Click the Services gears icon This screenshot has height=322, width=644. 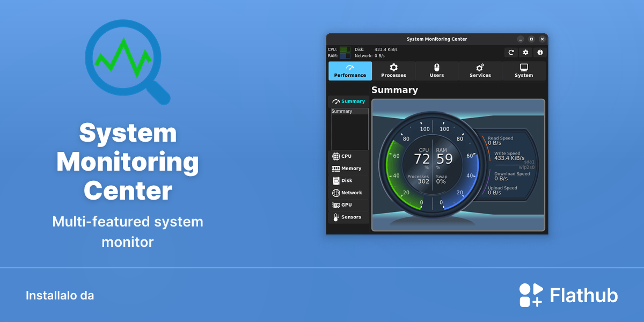point(480,68)
